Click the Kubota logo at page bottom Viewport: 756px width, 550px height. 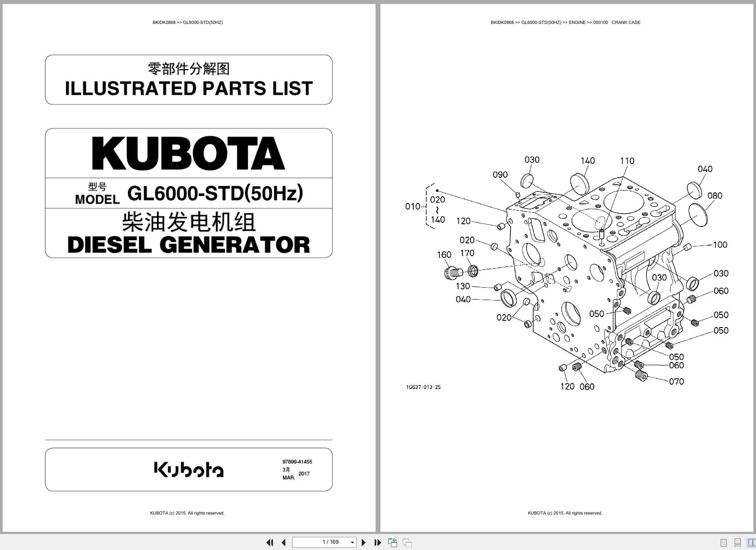click(x=189, y=470)
